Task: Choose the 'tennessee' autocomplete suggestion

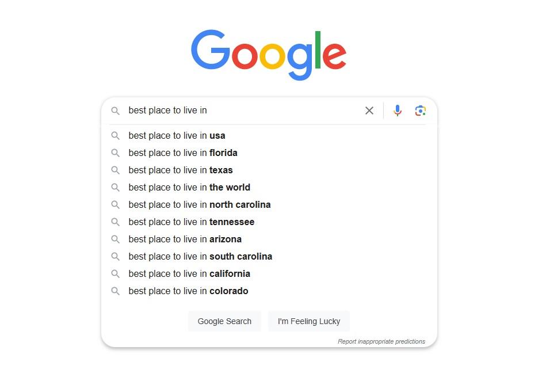Action: coord(191,222)
